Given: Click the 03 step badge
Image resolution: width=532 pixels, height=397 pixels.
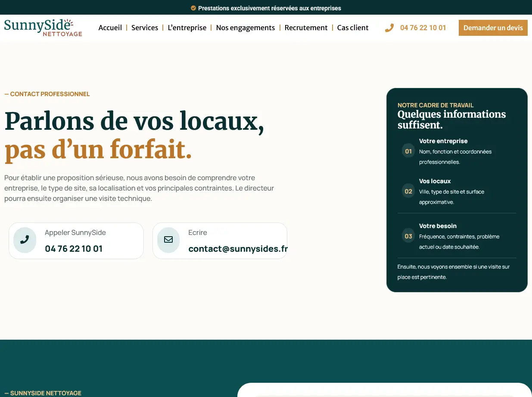Looking at the screenshot, I should pyautogui.click(x=408, y=236).
